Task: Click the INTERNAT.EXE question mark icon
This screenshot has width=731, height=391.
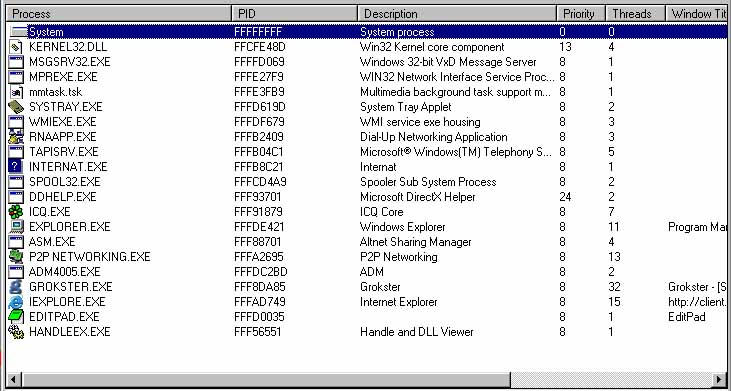Action: (x=16, y=166)
